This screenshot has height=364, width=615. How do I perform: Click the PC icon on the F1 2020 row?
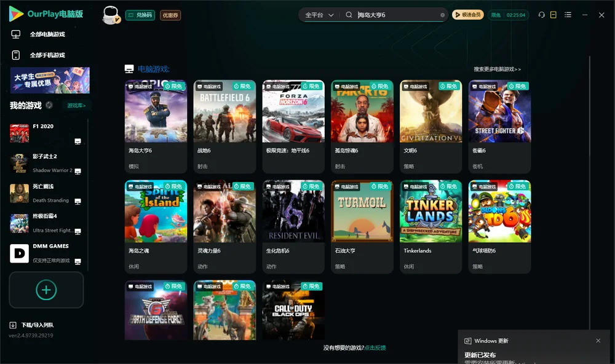coord(77,141)
